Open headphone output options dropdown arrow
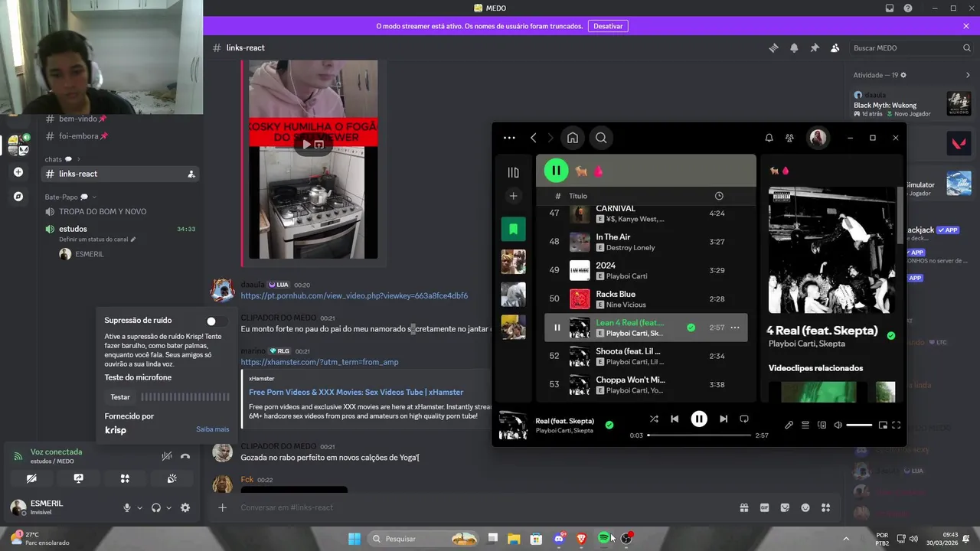980x551 pixels. 168,507
